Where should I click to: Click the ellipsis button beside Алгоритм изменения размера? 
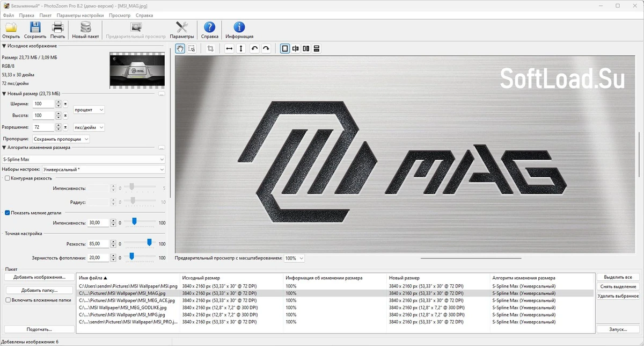click(162, 147)
